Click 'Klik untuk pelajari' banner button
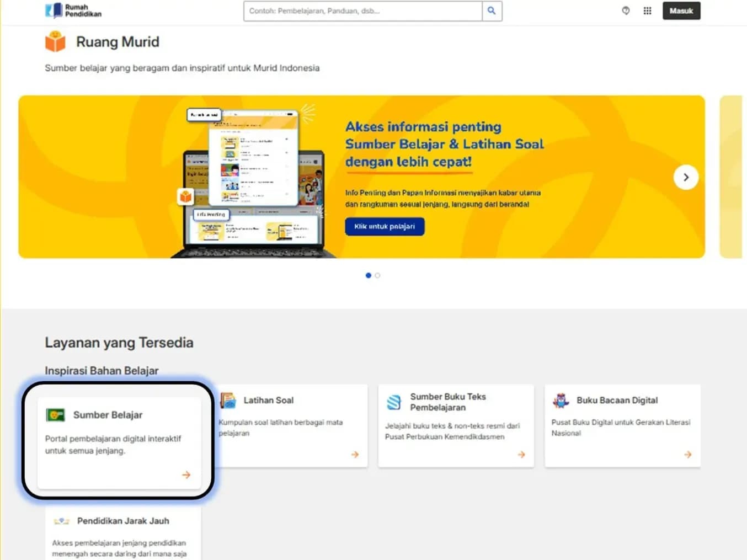The image size is (747, 560). tap(385, 226)
